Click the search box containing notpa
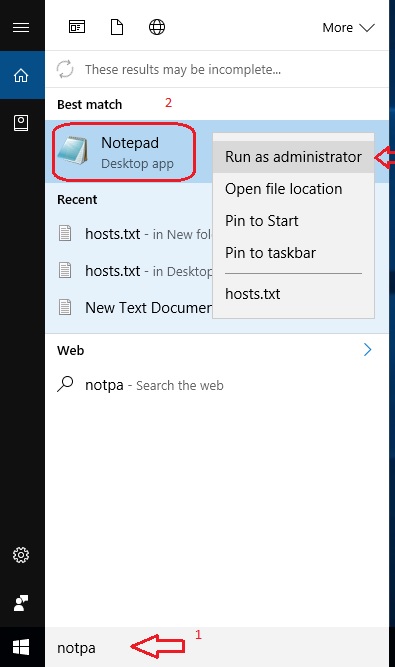 point(217,647)
